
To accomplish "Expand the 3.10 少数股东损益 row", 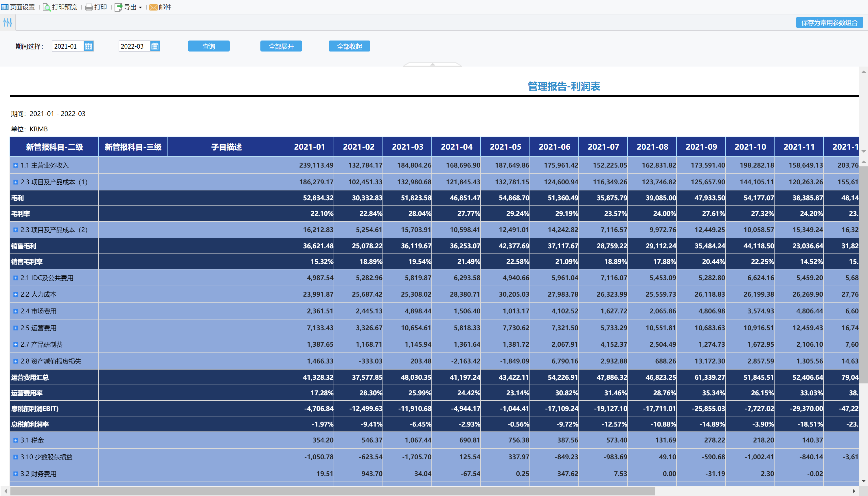I will click(x=16, y=457).
